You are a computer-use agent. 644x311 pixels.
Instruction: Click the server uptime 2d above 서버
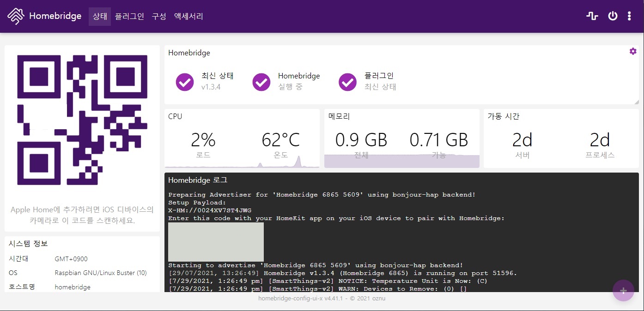[x=522, y=140]
